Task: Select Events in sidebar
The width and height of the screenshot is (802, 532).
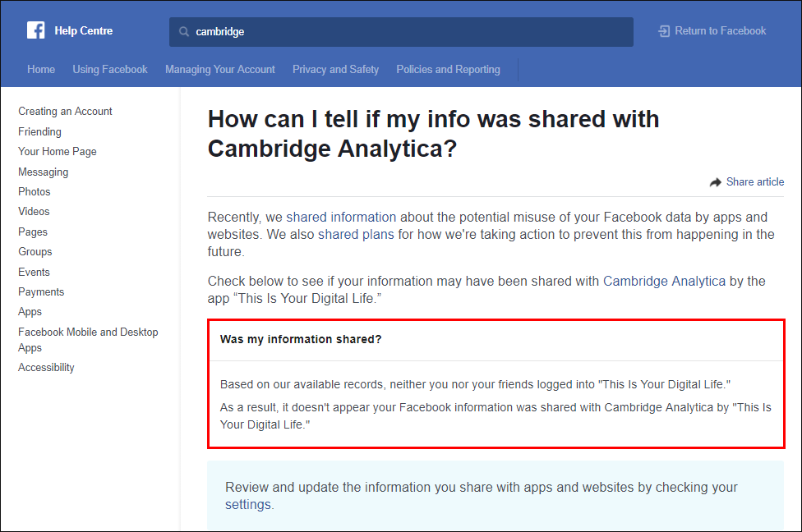Action: [34, 273]
